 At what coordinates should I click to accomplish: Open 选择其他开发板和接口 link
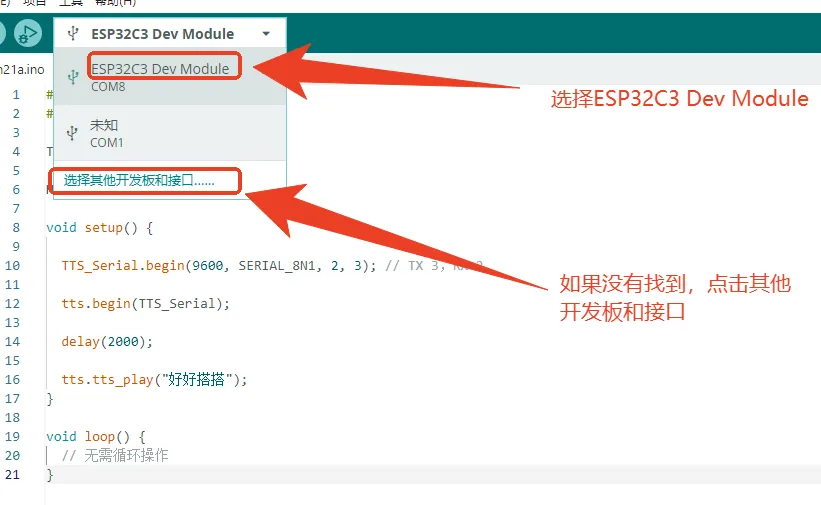tap(139, 181)
